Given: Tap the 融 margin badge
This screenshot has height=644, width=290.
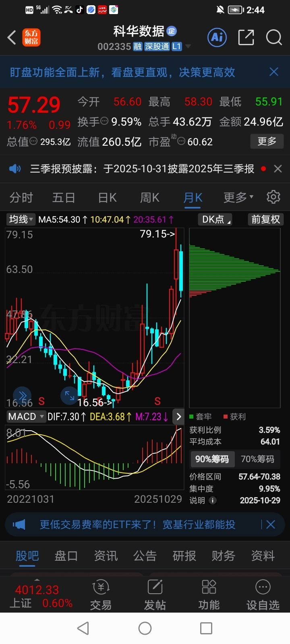Looking at the screenshot, I should [x=138, y=47].
